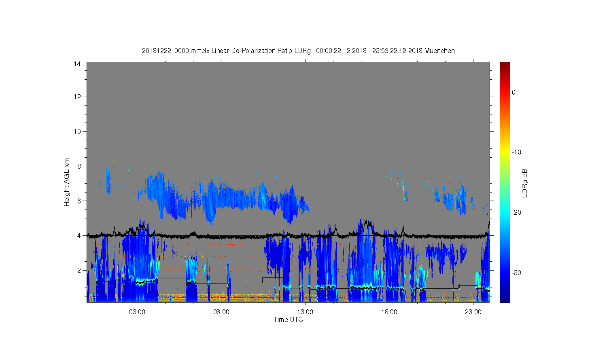The image size is (607, 364).
Task: Click the height axis tick label 4
Action: click(79, 235)
